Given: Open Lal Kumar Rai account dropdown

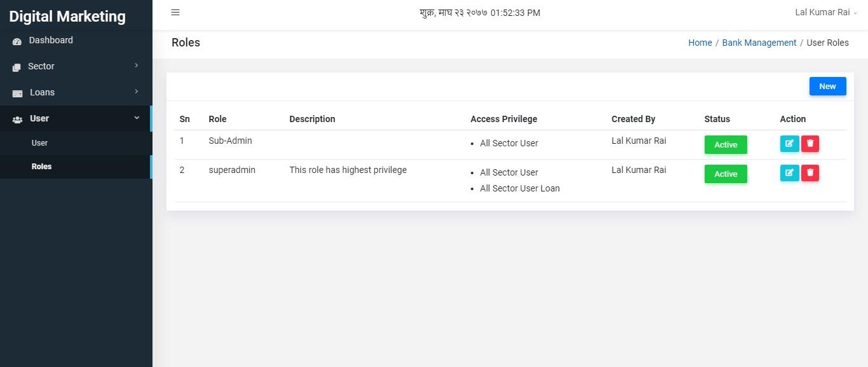Looking at the screenshot, I should click(826, 13).
